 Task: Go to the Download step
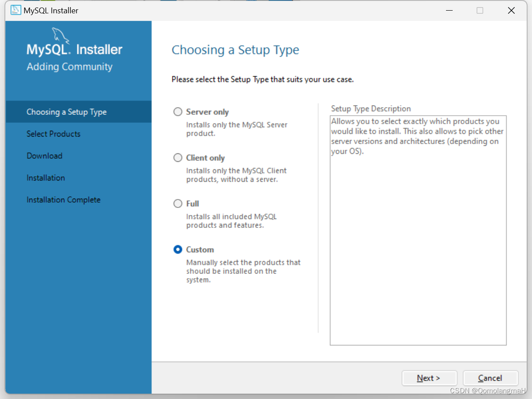(x=44, y=156)
